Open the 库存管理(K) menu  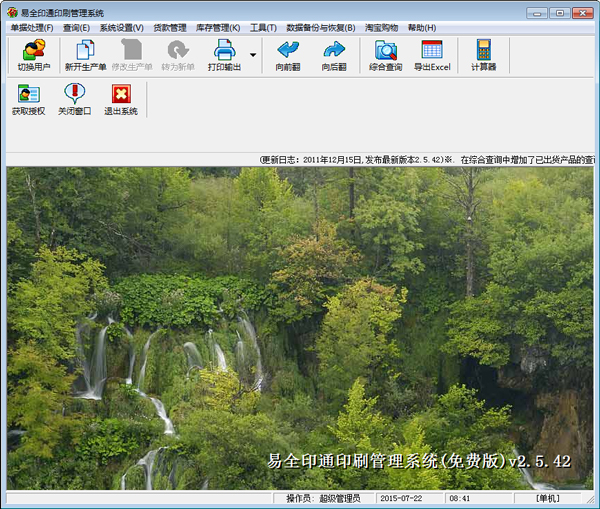(x=218, y=28)
